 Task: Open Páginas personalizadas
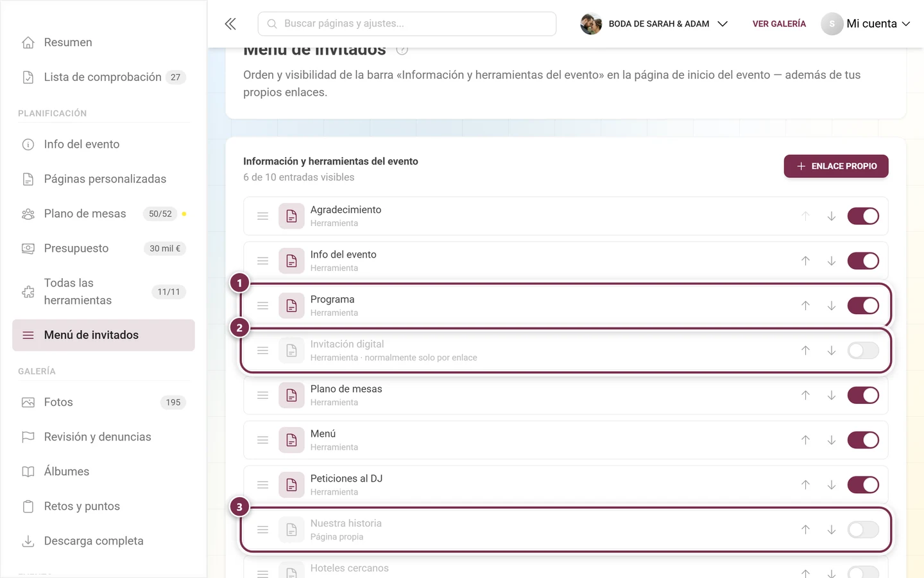point(103,179)
